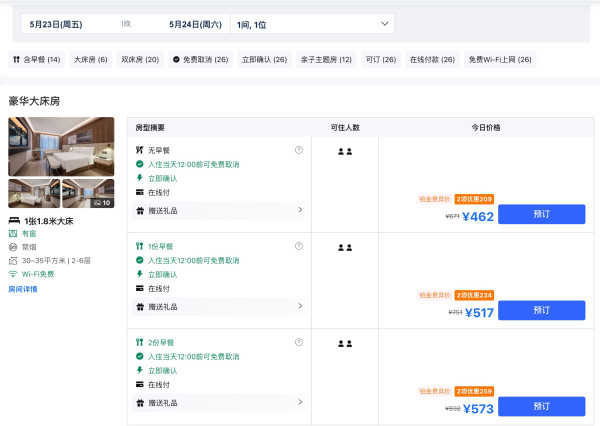
Task: Open the room thumbnail showing 10 photos
Action: pyautogui.click(x=88, y=193)
